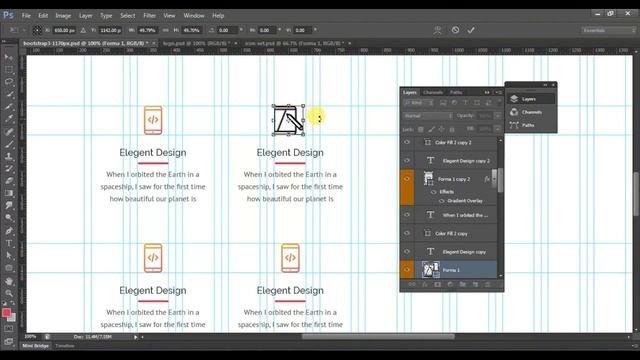Screen dimensions: 640x360
Task: Hide the Color Fill 2 copy 2 layer
Action: click(407, 142)
